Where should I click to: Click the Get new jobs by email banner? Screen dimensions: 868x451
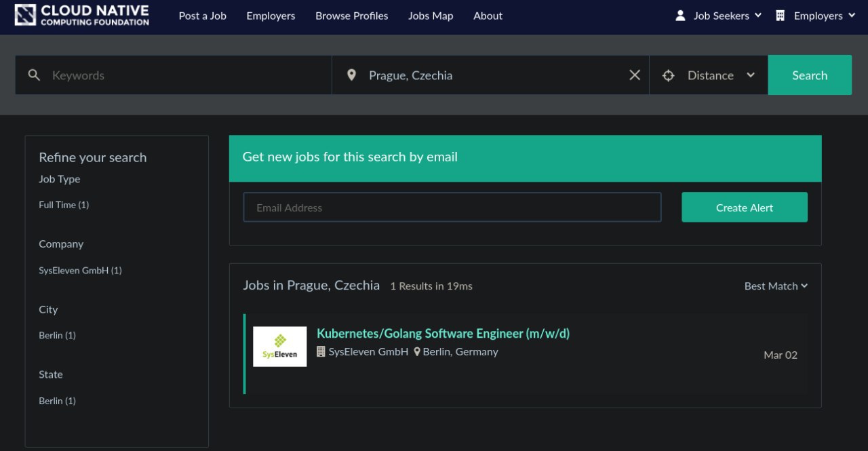click(x=525, y=158)
